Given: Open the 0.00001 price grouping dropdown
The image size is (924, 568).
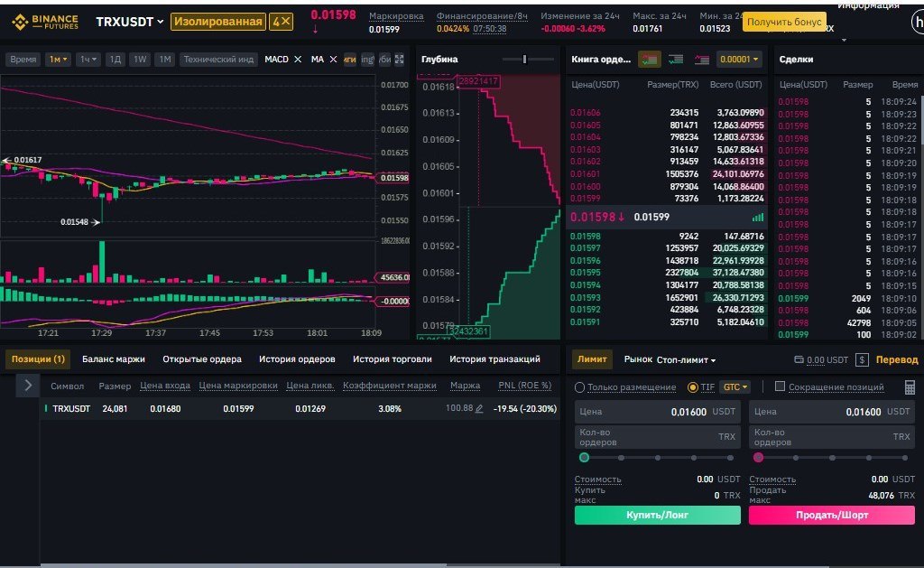Looking at the screenshot, I should click(739, 59).
